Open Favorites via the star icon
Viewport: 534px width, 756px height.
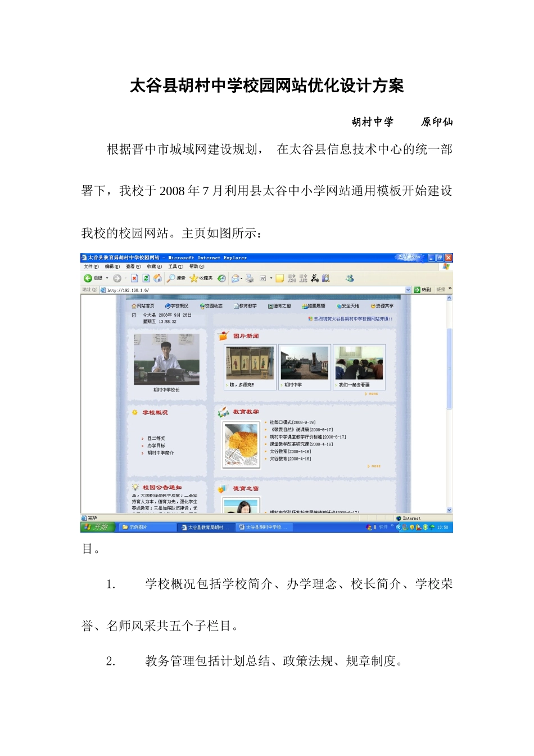pos(194,278)
